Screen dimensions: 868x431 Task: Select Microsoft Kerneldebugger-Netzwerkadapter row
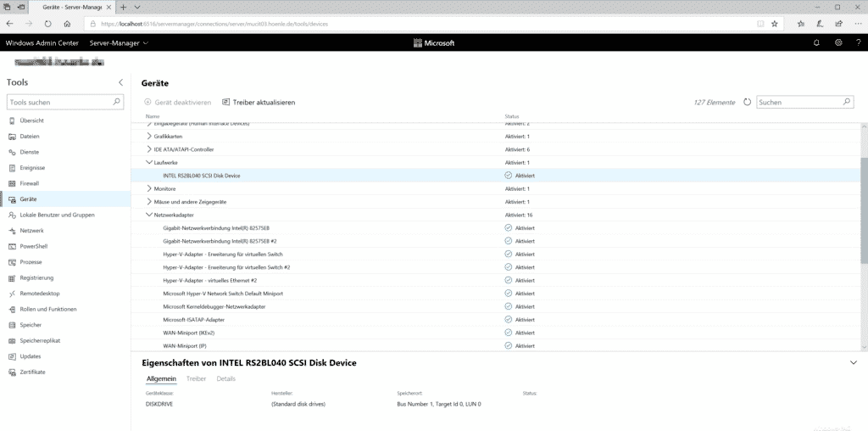[x=496, y=306]
